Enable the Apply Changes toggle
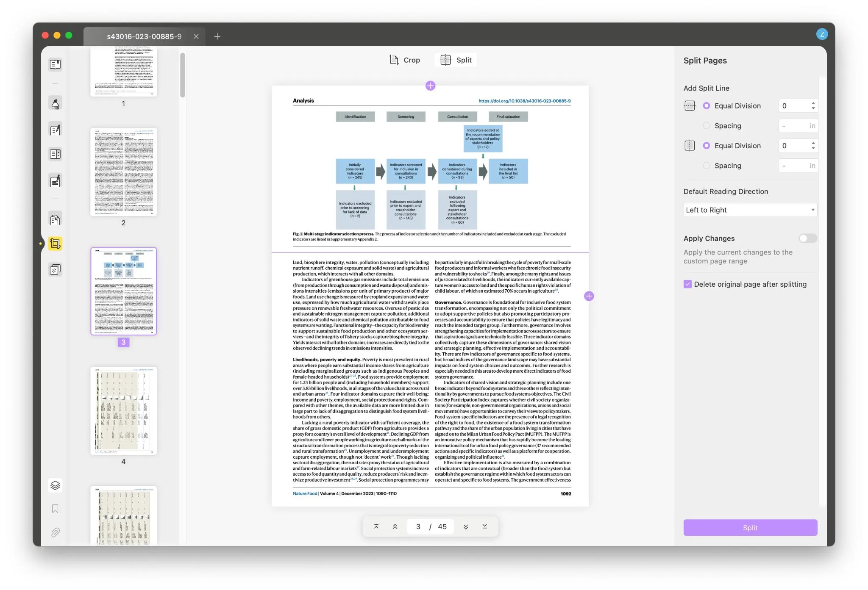868x590 pixels. point(807,238)
